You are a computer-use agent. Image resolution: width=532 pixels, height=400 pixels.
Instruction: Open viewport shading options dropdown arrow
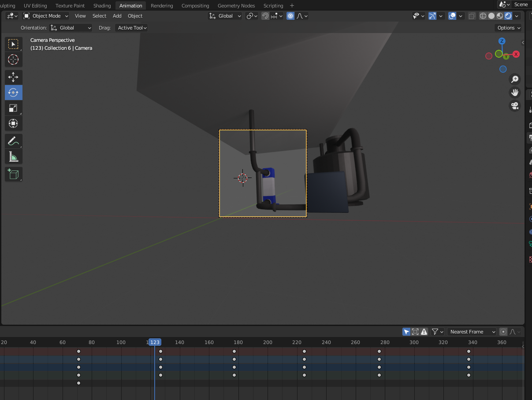click(x=517, y=16)
